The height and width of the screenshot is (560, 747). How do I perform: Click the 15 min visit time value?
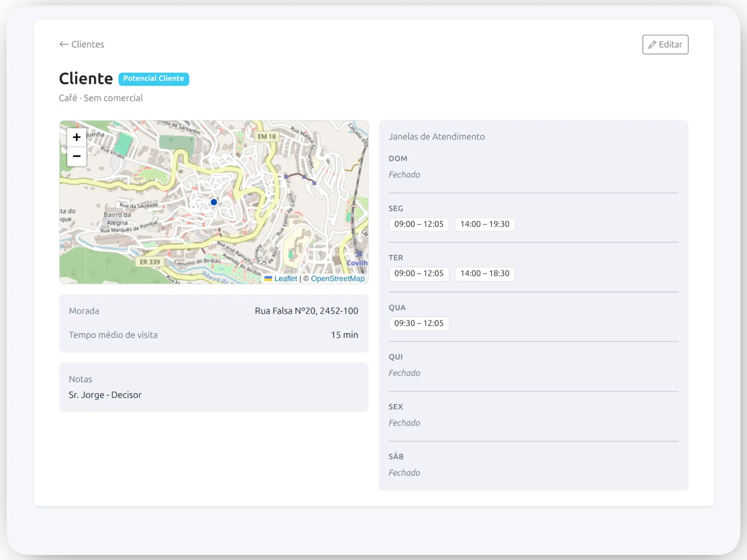pos(344,335)
